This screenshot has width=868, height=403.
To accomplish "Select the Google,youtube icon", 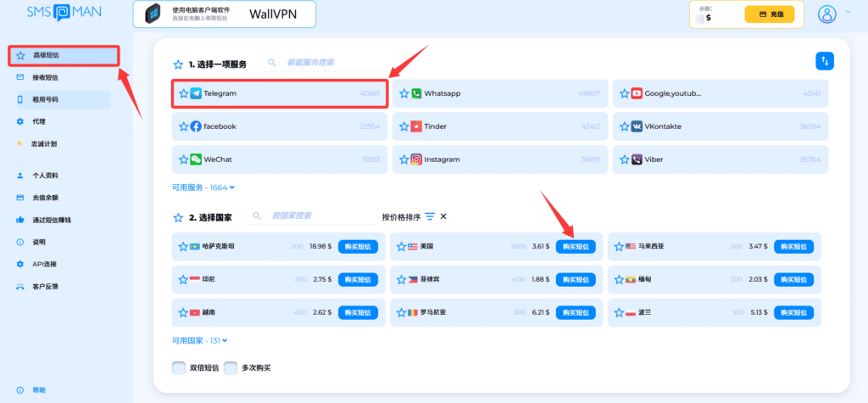I will [x=637, y=93].
